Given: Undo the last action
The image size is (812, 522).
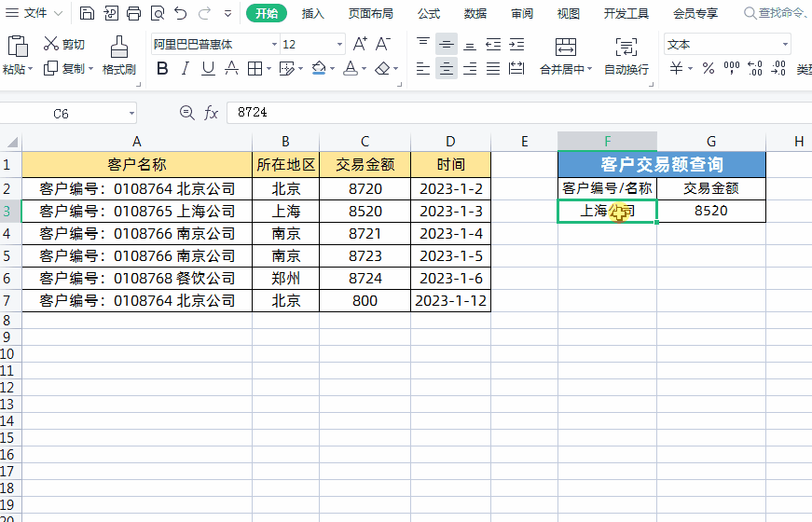Looking at the screenshot, I should pos(180,13).
